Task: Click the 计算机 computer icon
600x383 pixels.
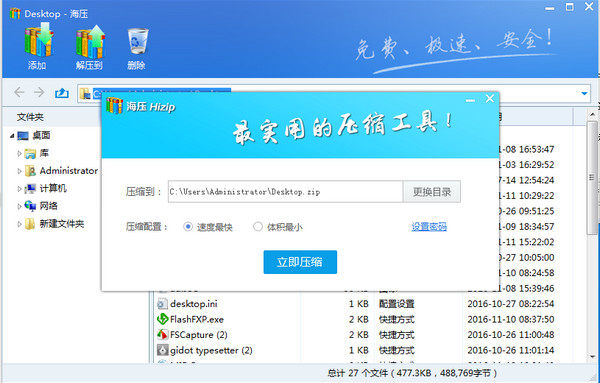Action: (x=30, y=188)
